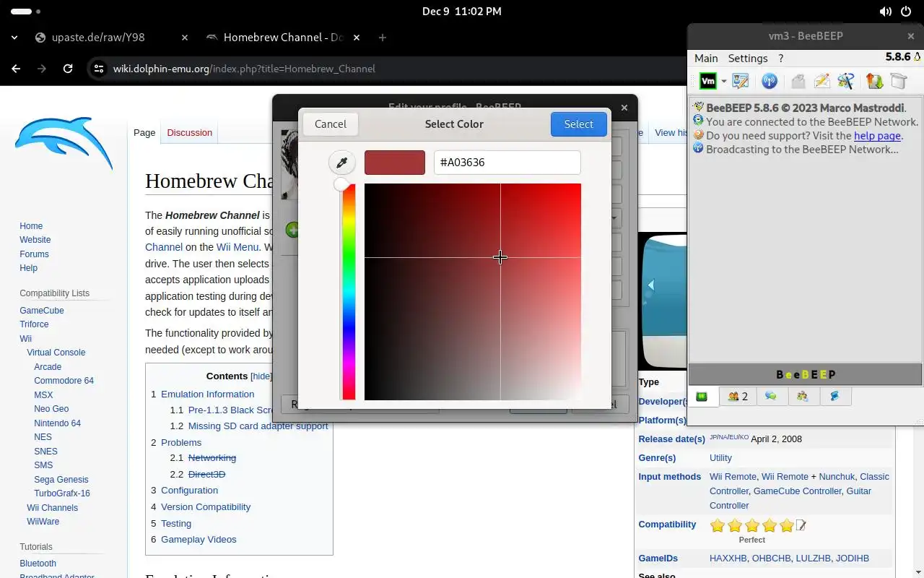The image size is (924, 578).
Task: Click the create group wand icon in BeeBEEP
Action: click(845, 81)
